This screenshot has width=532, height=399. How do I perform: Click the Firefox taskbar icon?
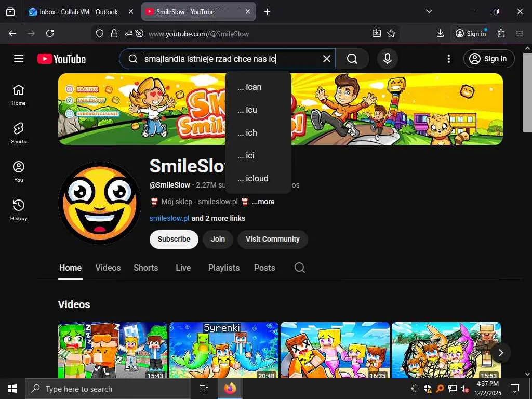tap(230, 389)
